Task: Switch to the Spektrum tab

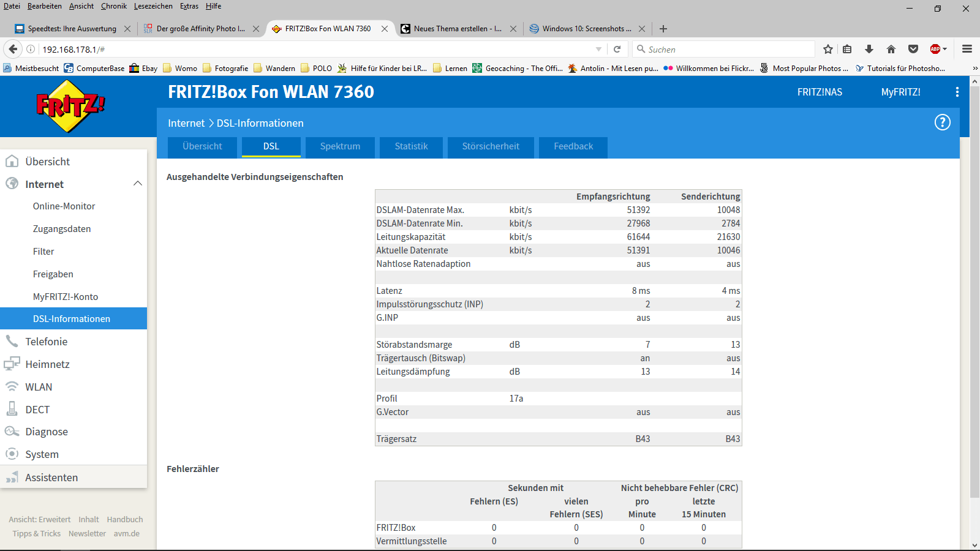Action: point(340,146)
